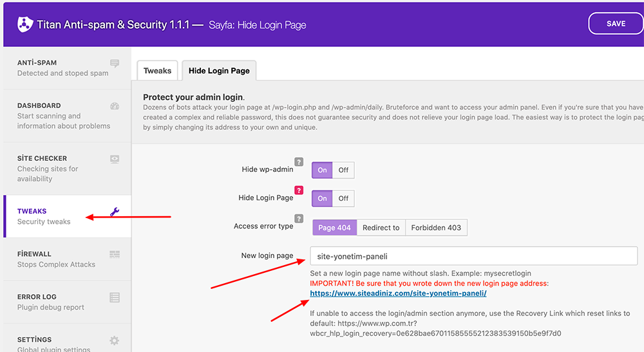
Task: Click the SAVE button
Action: tap(616, 24)
